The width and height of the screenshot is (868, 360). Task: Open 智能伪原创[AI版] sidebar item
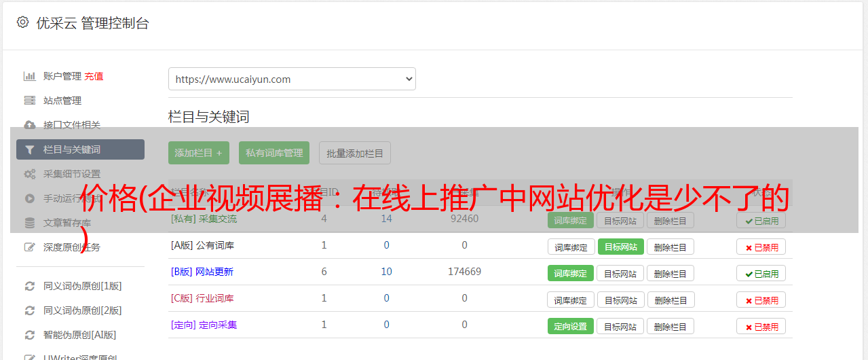[x=80, y=335]
